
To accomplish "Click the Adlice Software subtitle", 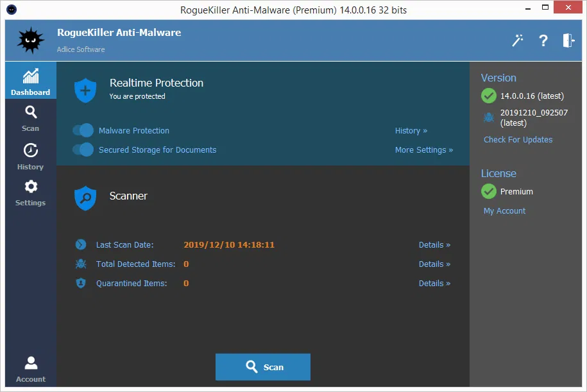I will [x=80, y=49].
